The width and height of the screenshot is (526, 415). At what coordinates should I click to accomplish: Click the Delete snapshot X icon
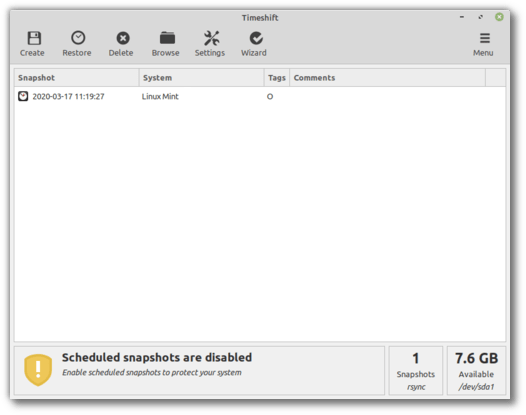[x=123, y=38]
